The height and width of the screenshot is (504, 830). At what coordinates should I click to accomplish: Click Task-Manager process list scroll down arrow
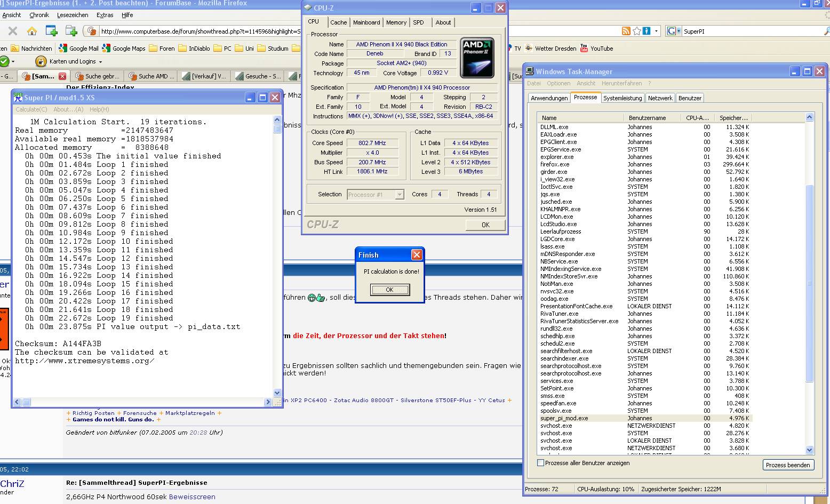(x=809, y=450)
